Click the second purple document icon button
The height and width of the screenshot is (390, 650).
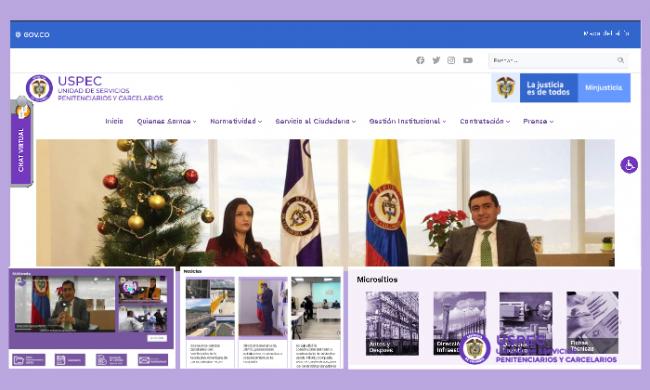[x=70, y=360]
